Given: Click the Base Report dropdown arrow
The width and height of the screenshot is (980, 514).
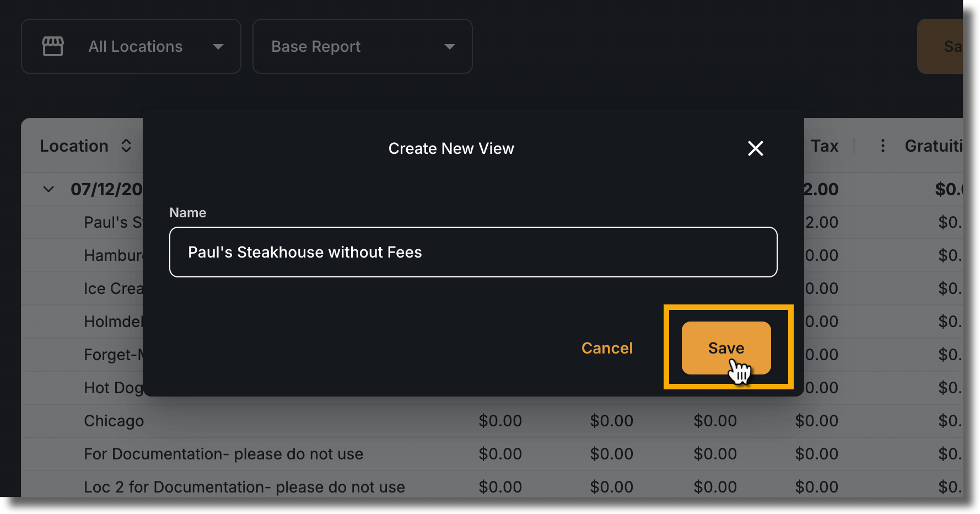Looking at the screenshot, I should 450,47.
